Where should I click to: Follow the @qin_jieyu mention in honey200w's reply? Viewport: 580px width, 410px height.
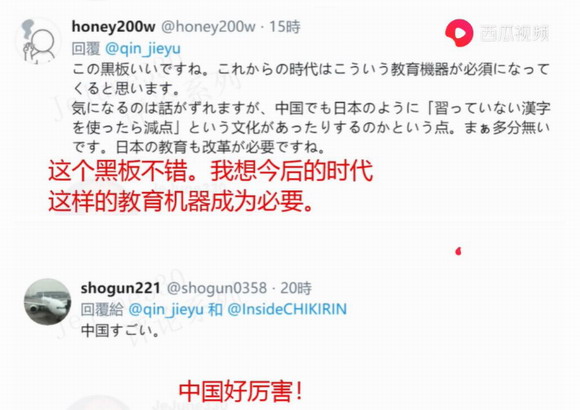143,48
